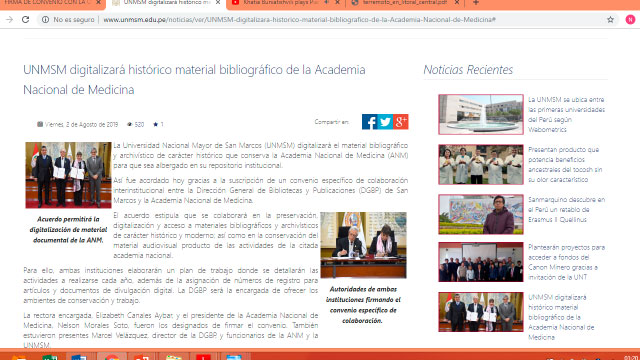
Task: Open the Chrome profile avatar
Action: [630, 20]
